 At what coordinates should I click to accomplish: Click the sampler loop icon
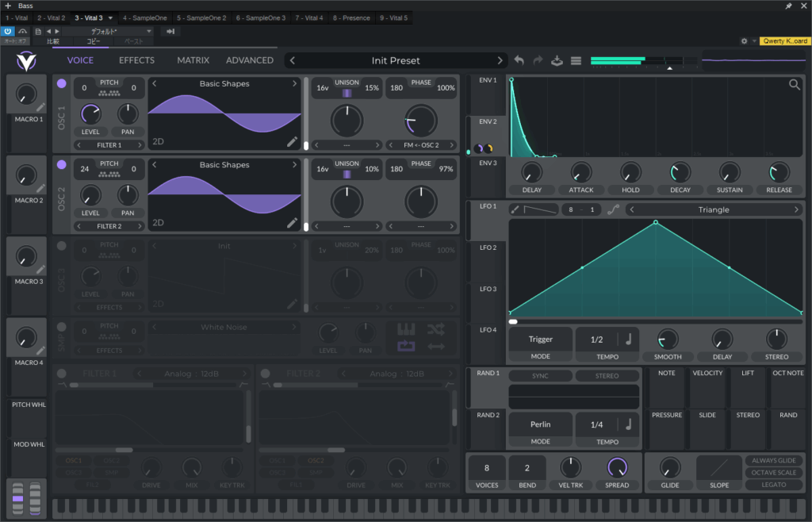tap(405, 346)
